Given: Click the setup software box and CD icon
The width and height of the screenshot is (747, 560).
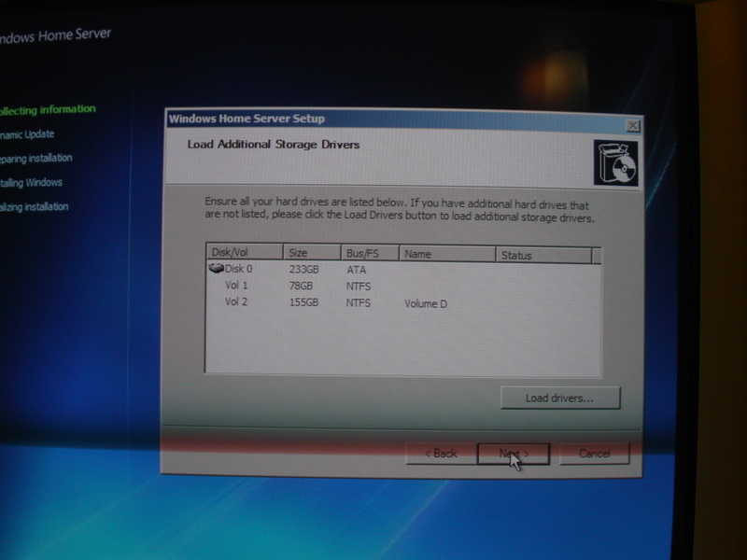Looking at the screenshot, I should pyautogui.click(x=615, y=162).
